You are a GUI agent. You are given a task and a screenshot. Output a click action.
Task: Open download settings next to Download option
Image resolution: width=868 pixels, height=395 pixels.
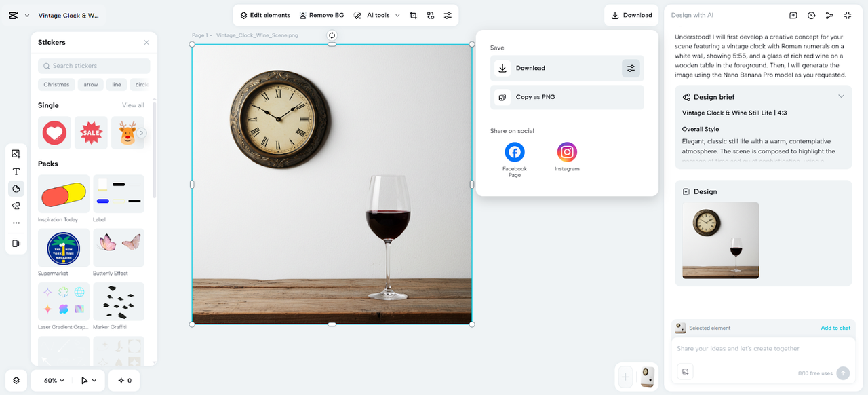click(x=631, y=68)
